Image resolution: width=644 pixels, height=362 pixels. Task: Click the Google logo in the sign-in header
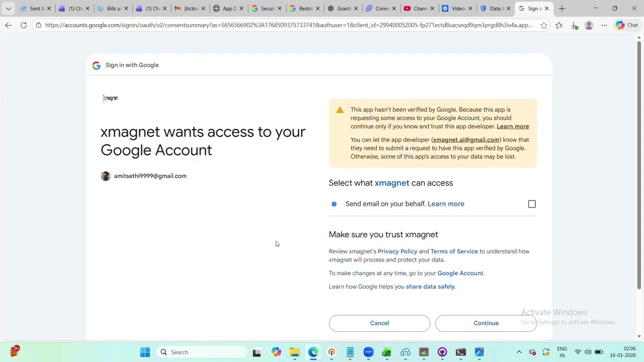(96, 65)
